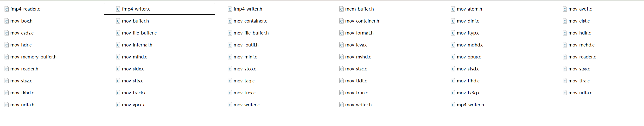The image size is (644, 126).
Task: Choose mov-stco.c from the file list
Action: 245,69
